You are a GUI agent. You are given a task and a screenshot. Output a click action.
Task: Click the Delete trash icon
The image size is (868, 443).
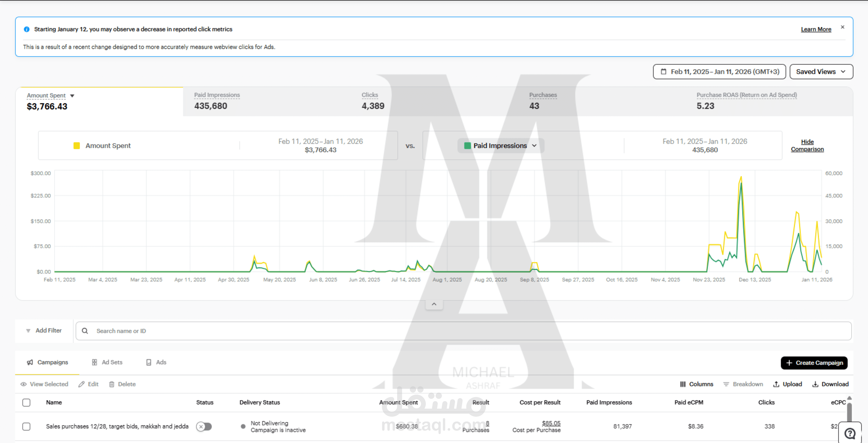pyautogui.click(x=112, y=384)
